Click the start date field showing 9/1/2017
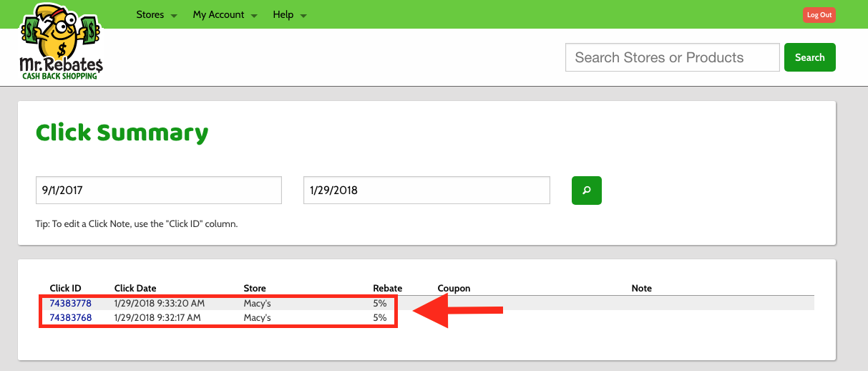 click(158, 191)
